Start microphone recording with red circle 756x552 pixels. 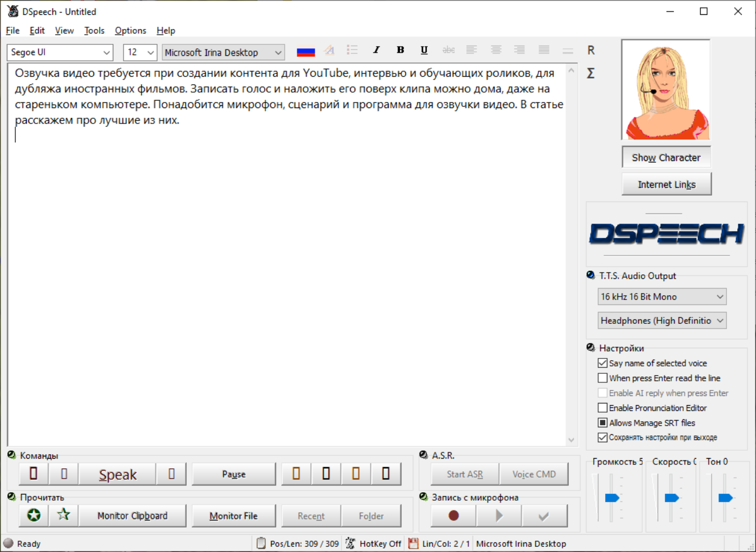[454, 516]
